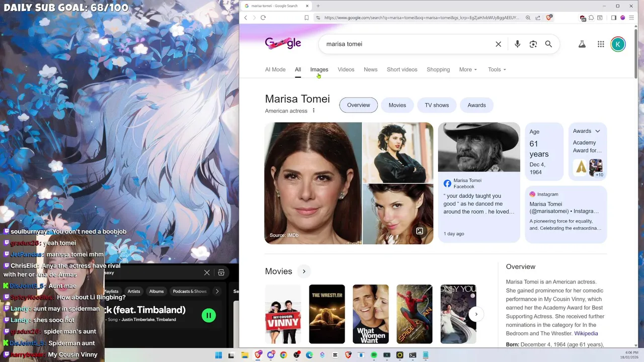Image resolution: width=644 pixels, height=362 pixels.
Task: Open Marisa Tomei Instagram card
Action: pos(566,215)
